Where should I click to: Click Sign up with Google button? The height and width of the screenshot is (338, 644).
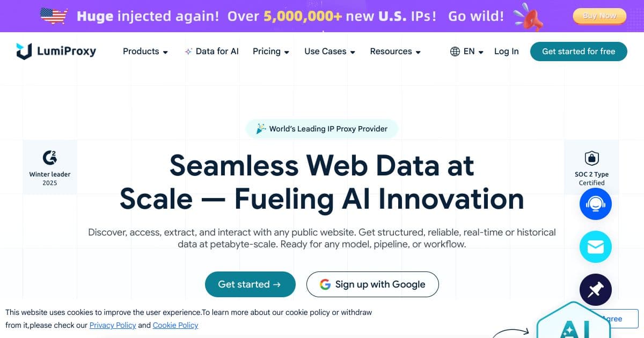[x=372, y=284]
